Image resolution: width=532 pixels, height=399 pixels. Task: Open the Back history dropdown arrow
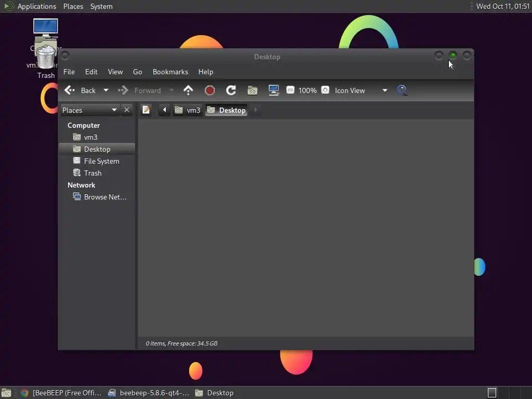pyautogui.click(x=106, y=90)
